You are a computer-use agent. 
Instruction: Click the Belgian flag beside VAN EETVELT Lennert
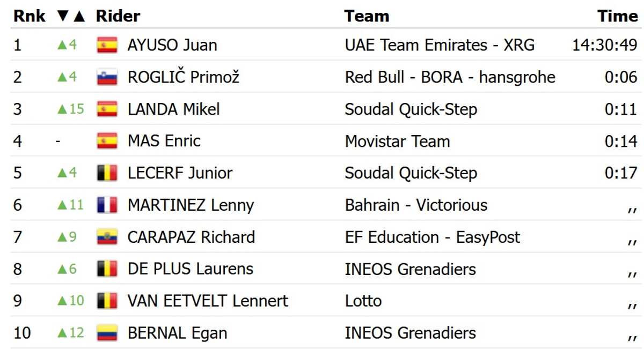(107, 301)
